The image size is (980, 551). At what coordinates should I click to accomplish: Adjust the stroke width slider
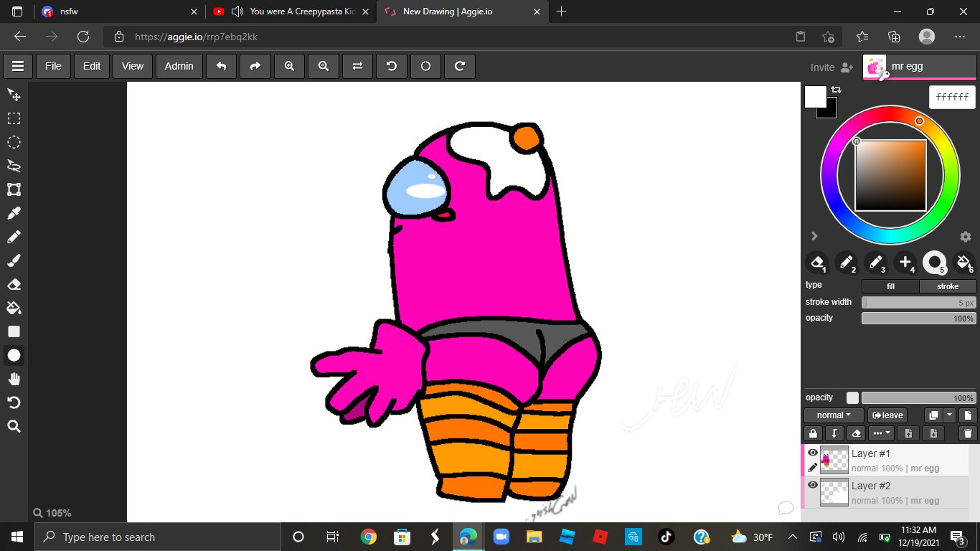pos(919,303)
